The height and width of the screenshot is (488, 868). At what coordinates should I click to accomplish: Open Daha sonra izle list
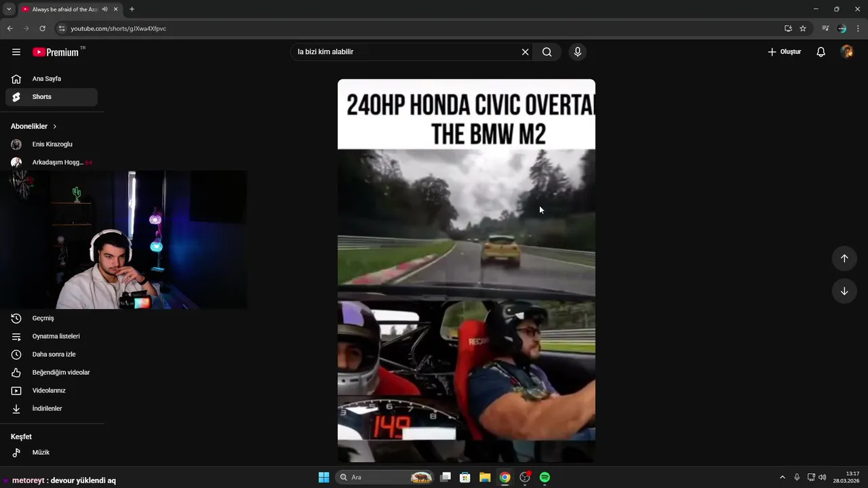52,354
